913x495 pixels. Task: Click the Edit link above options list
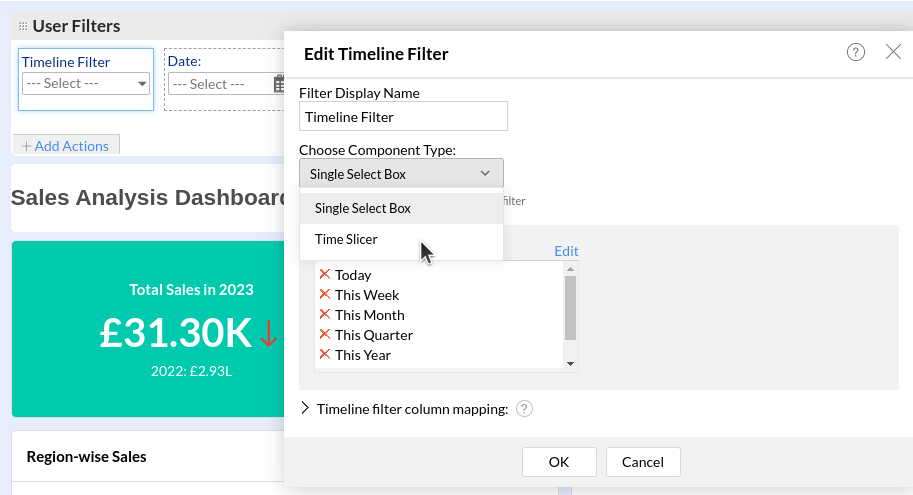(566, 251)
